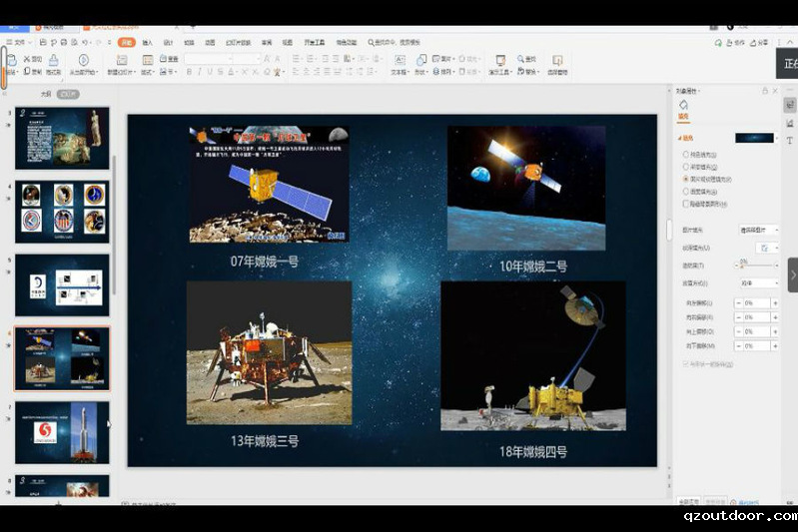Open the Find (查找) tool

click(525, 59)
